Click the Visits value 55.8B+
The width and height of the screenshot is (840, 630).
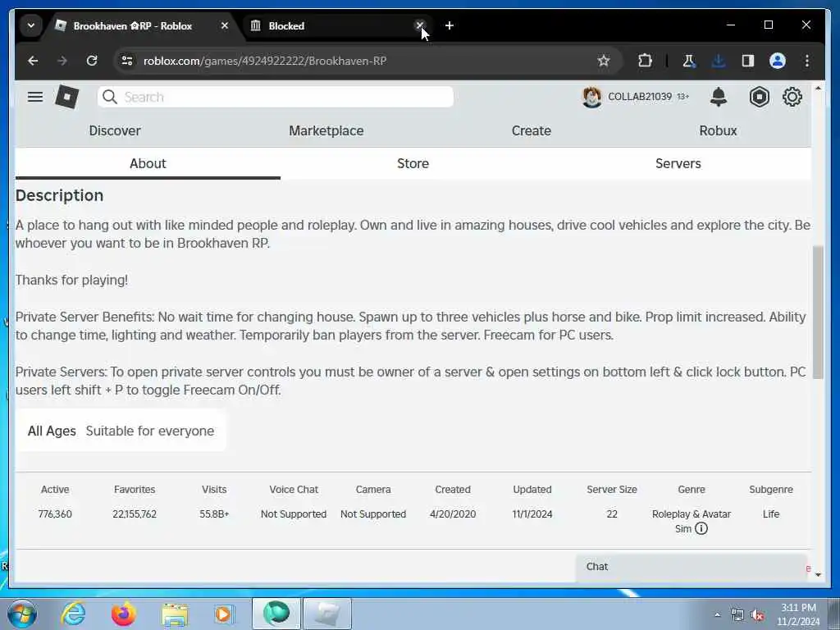click(214, 514)
